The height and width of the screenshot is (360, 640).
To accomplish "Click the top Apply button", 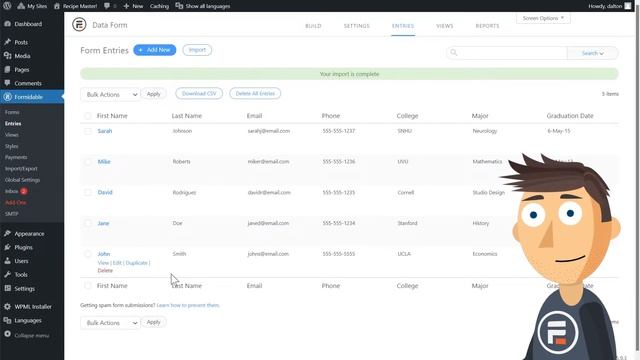I will [x=153, y=94].
